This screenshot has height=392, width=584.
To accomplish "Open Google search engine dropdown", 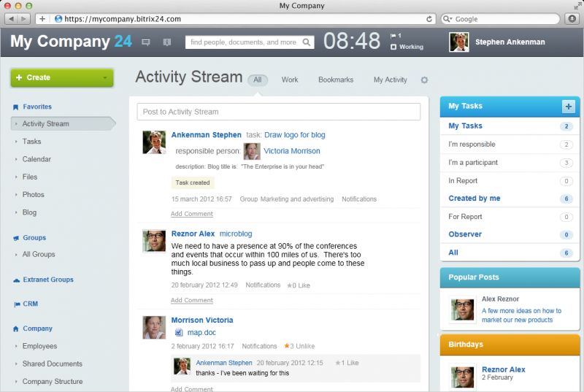I will point(447,19).
